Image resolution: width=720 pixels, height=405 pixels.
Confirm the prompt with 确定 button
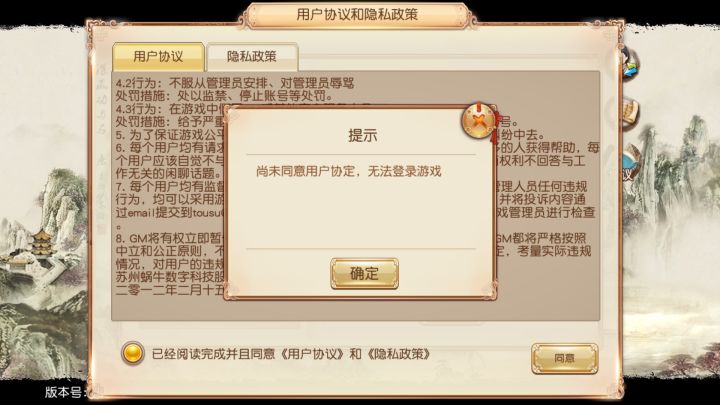[x=365, y=274]
